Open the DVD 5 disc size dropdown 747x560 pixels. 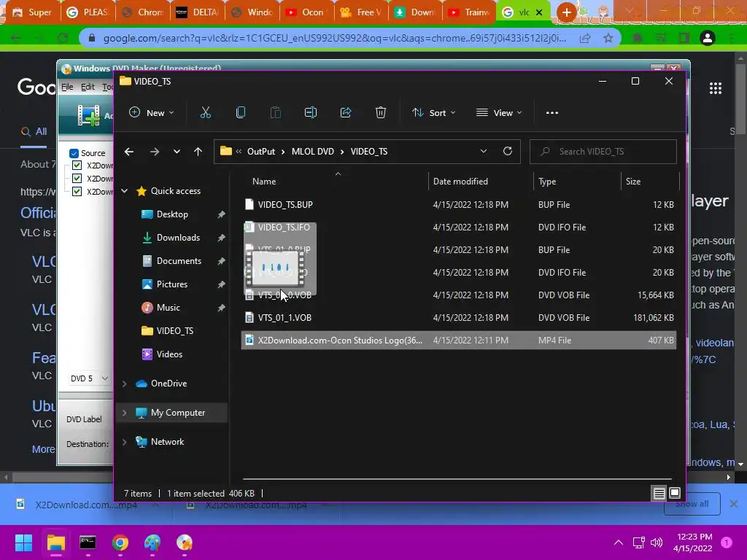coord(90,378)
